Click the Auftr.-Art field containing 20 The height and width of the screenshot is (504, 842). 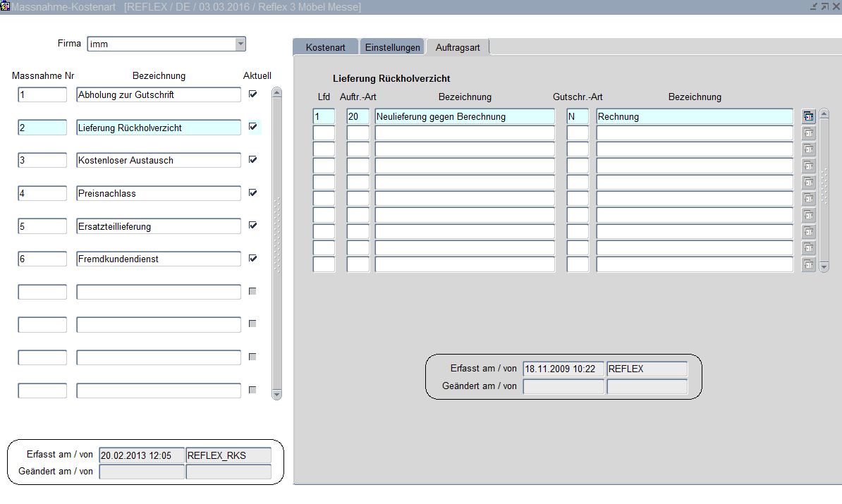click(358, 117)
